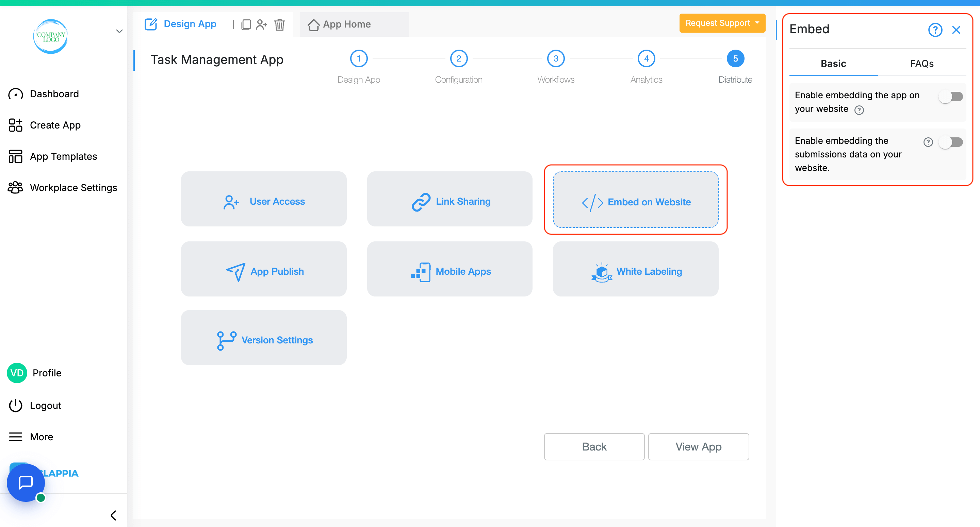Screen dimensions: 980x527
Task: Open Dashboard from the sidebar
Action: pyautogui.click(x=54, y=94)
